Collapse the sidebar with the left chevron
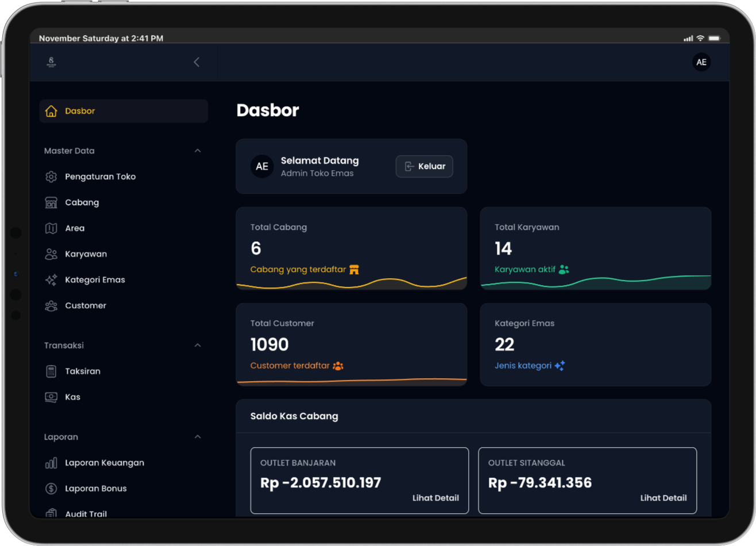Image resolution: width=756 pixels, height=546 pixels. (x=196, y=62)
